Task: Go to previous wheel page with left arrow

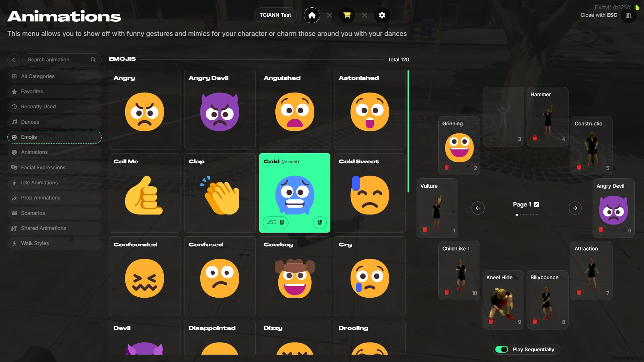Action: (478, 208)
